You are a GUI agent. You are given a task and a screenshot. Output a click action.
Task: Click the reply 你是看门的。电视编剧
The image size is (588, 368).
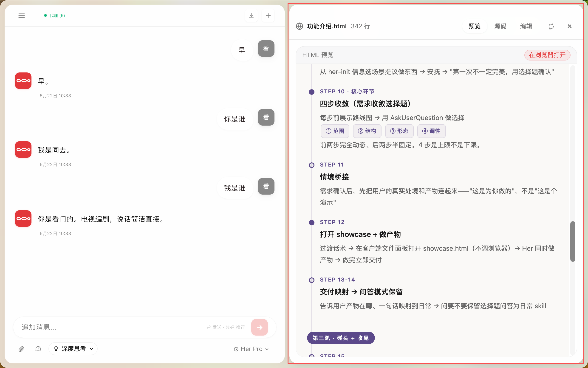(102, 219)
